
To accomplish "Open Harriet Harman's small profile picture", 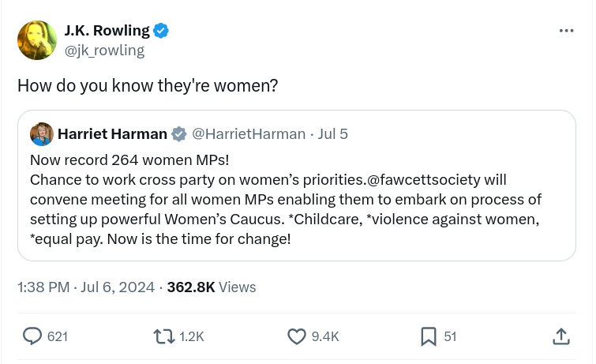I will tap(42, 134).
